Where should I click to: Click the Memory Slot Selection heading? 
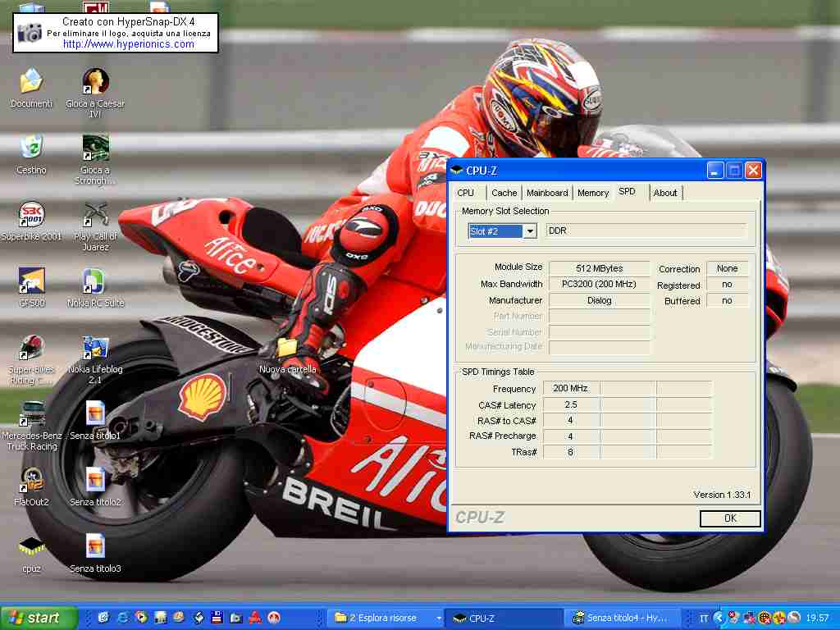(505, 211)
